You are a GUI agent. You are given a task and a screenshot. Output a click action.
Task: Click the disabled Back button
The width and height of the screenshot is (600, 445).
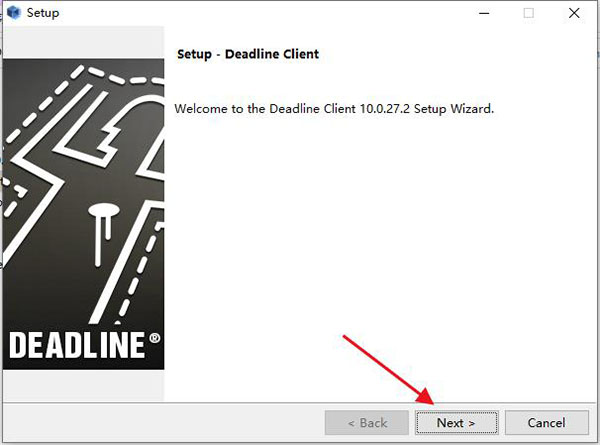(x=367, y=423)
